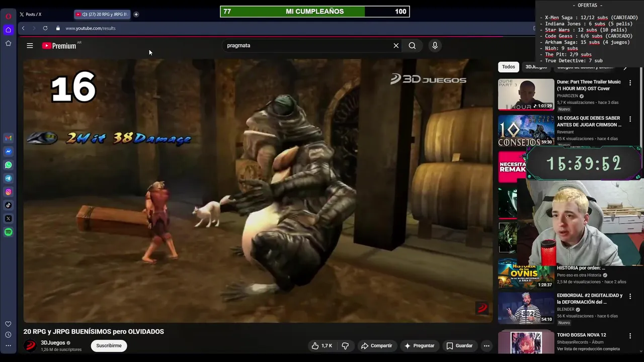Open 'Dune: Part Three Trailer Music' title
Screen dimensions: 644x362
point(589,85)
